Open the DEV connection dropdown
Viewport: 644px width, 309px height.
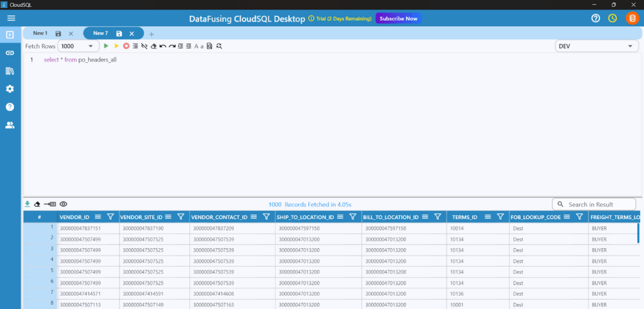coord(596,46)
